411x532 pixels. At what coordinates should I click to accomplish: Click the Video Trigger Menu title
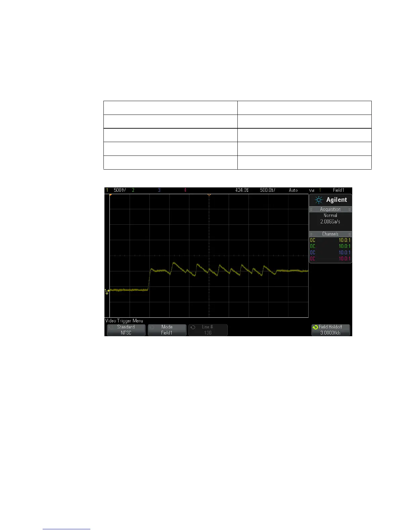click(x=124, y=321)
